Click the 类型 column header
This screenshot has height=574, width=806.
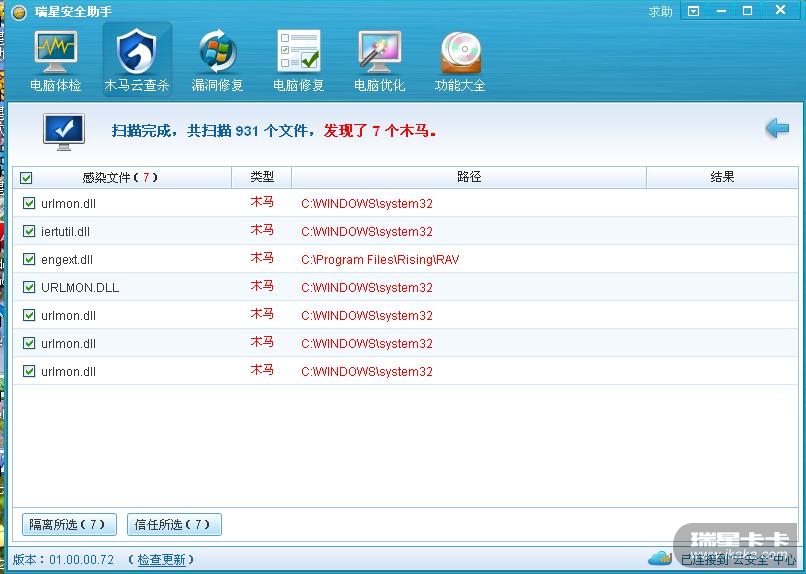tap(262, 177)
